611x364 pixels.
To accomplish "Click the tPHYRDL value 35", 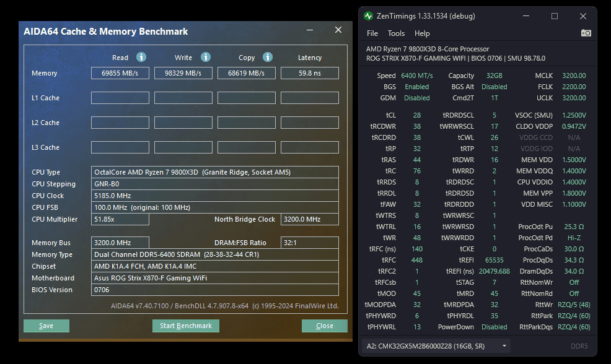I will pos(494,316).
